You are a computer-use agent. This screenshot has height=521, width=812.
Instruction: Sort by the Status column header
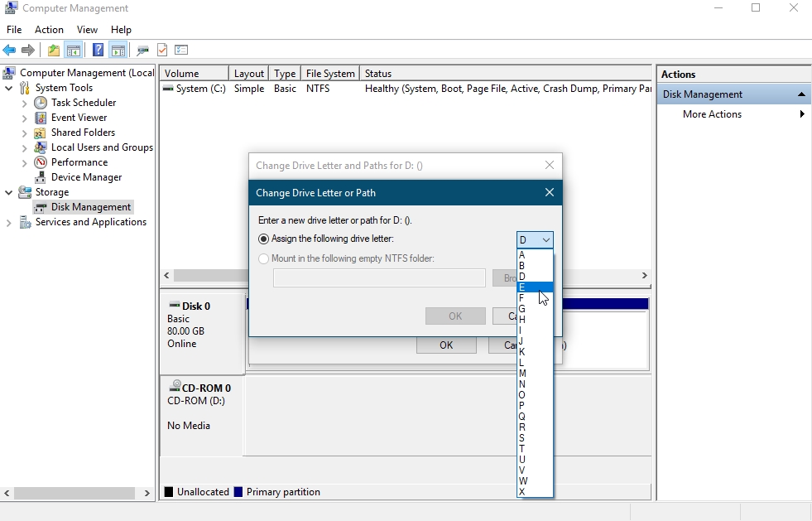click(506, 74)
